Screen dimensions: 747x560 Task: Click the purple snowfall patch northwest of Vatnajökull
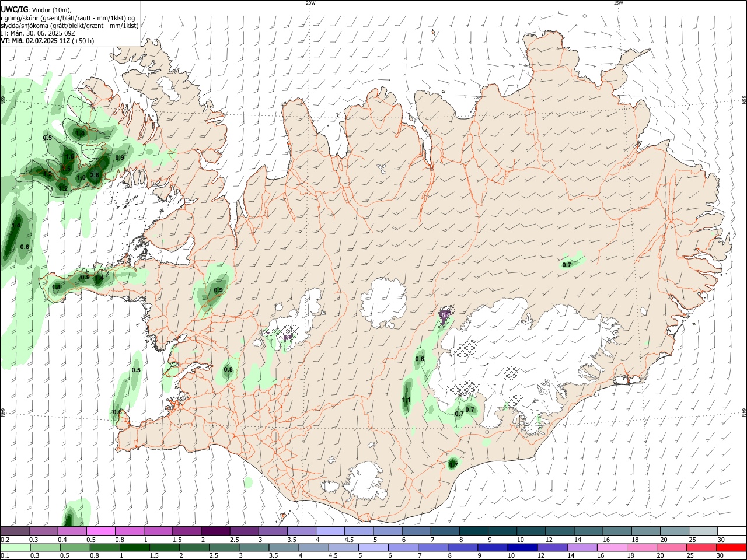(446, 316)
